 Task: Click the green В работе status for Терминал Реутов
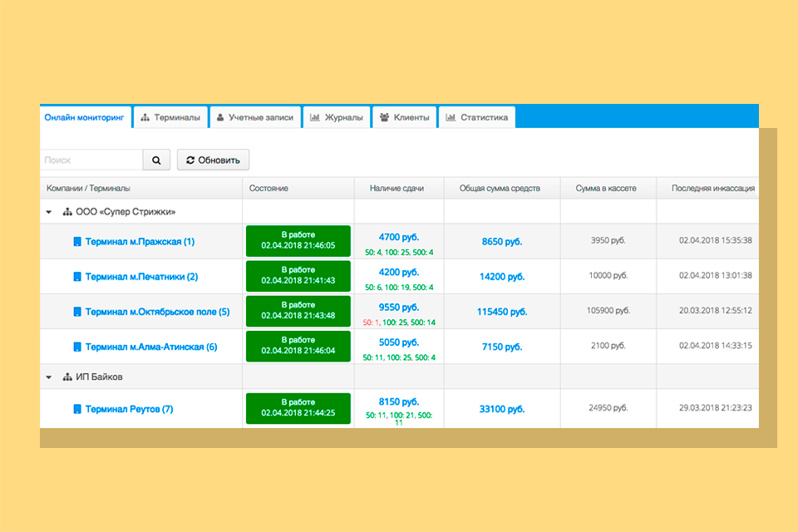pos(298,408)
